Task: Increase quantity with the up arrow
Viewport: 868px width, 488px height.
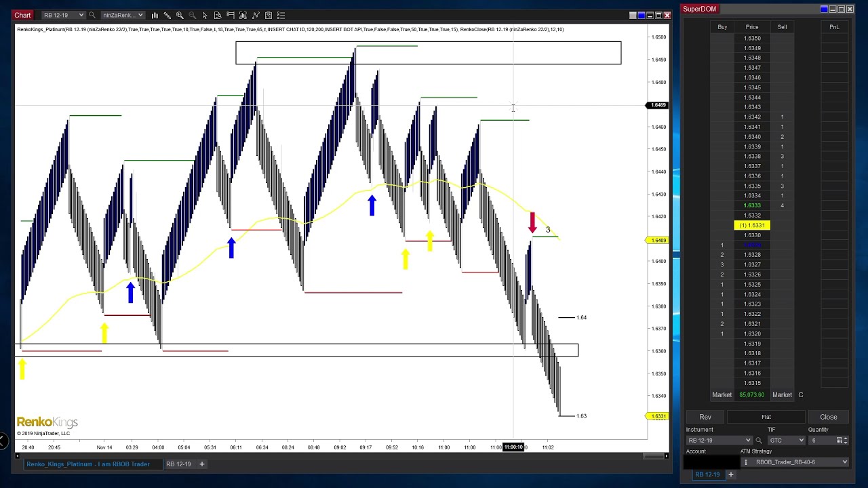Action: pos(846,439)
